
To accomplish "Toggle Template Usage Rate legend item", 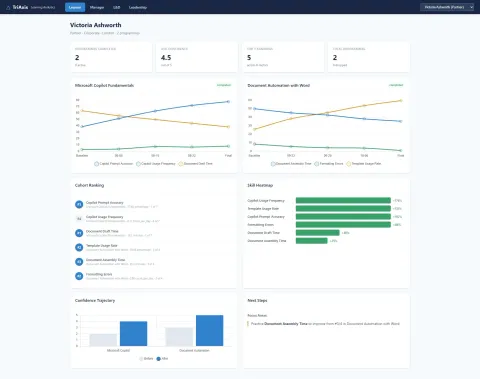I will coord(364,164).
